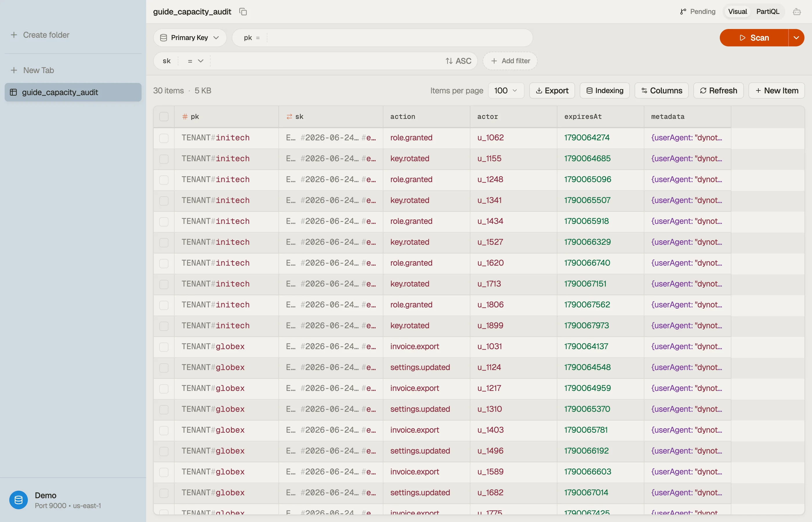Click the Columns sliders icon
This screenshot has height=522, width=812.
click(x=644, y=90)
